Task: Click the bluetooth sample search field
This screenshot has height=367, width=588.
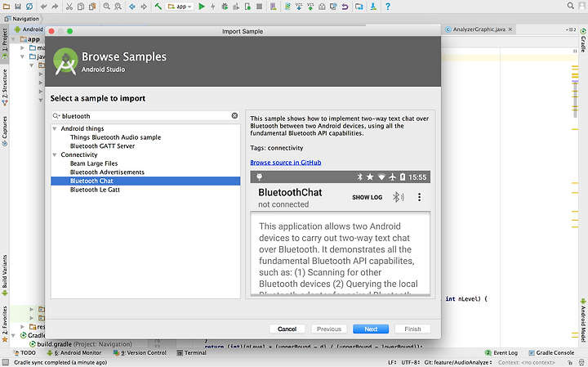Action: point(145,116)
